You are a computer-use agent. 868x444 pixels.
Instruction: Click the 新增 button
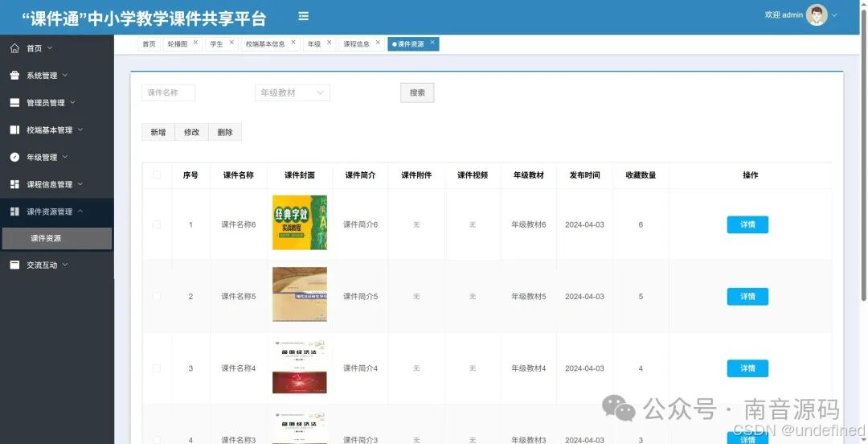click(x=158, y=132)
